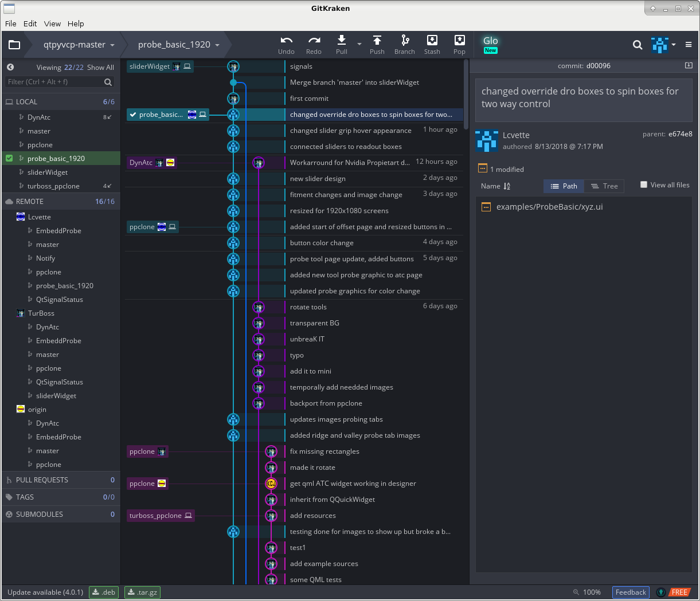Click the filter search magnifier icon
The image size is (700, 601).
tap(108, 82)
